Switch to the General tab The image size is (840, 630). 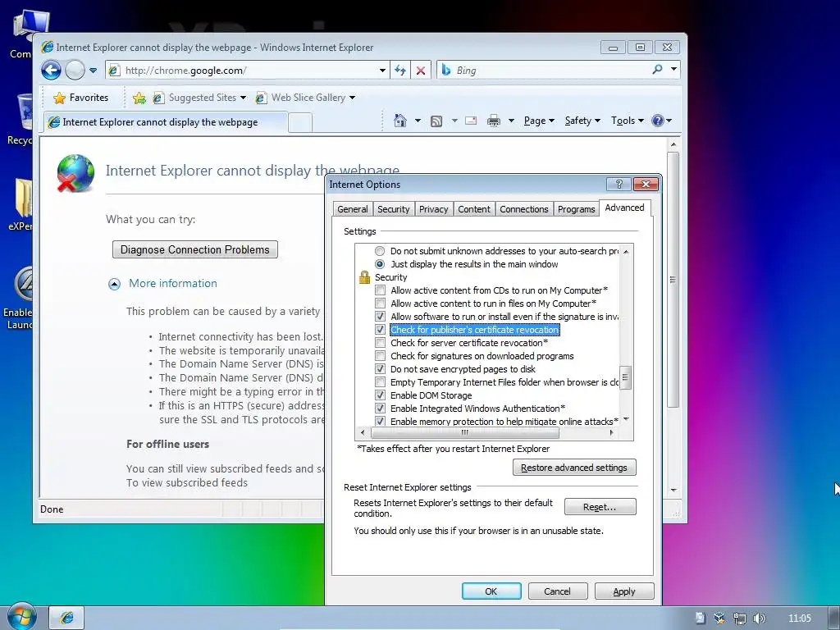[x=353, y=209]
